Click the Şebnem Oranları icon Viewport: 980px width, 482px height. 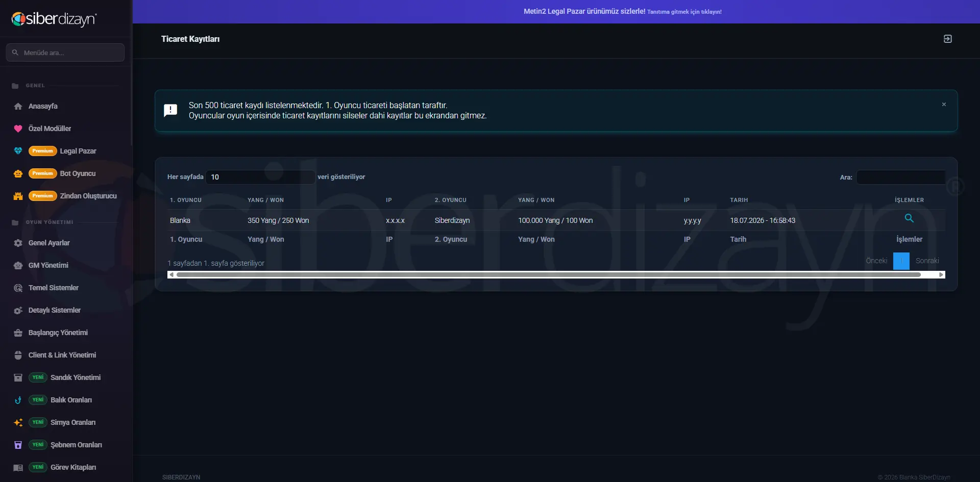[18, 445]
